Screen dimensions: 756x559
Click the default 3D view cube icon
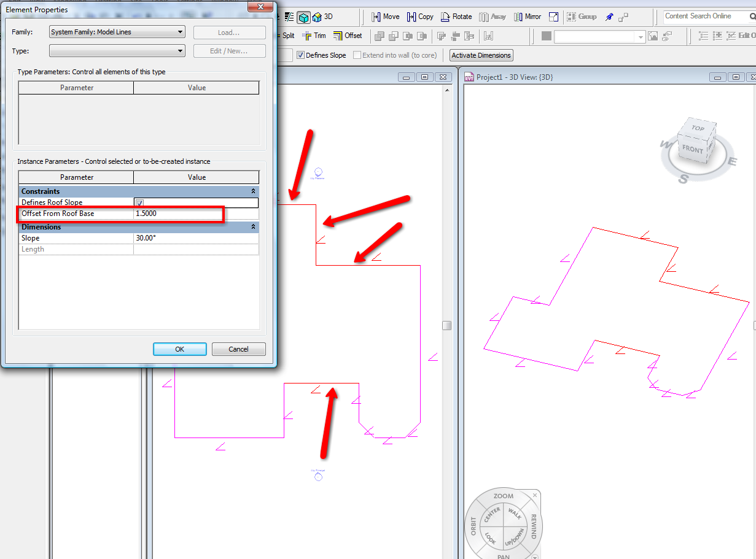point(303,17)
